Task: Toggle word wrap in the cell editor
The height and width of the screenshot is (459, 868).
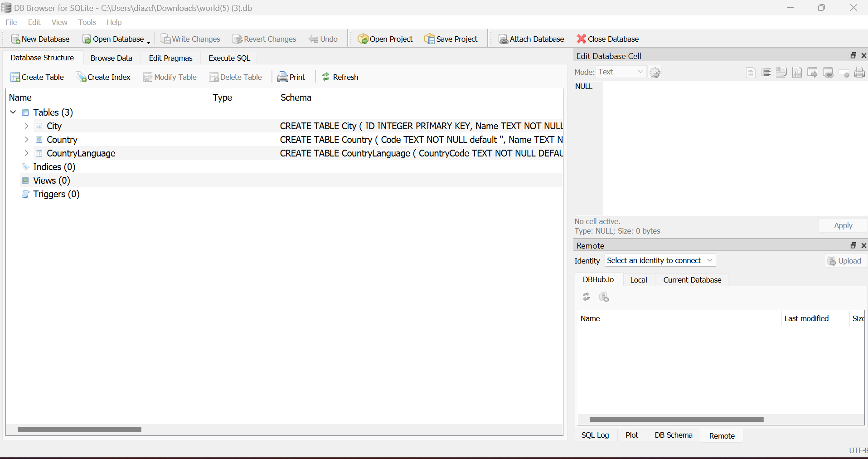Action: pyautogui.click(x=766, y=73)
